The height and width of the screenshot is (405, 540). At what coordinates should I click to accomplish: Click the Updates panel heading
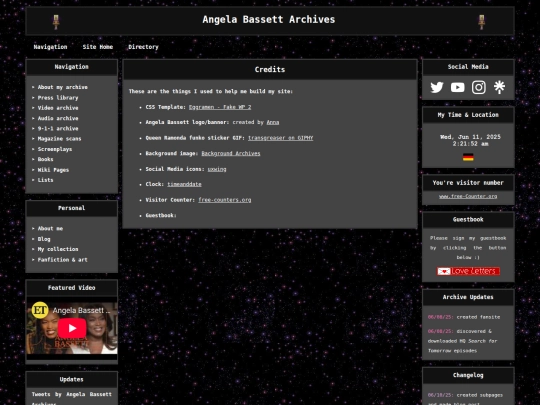coord(72,379)
